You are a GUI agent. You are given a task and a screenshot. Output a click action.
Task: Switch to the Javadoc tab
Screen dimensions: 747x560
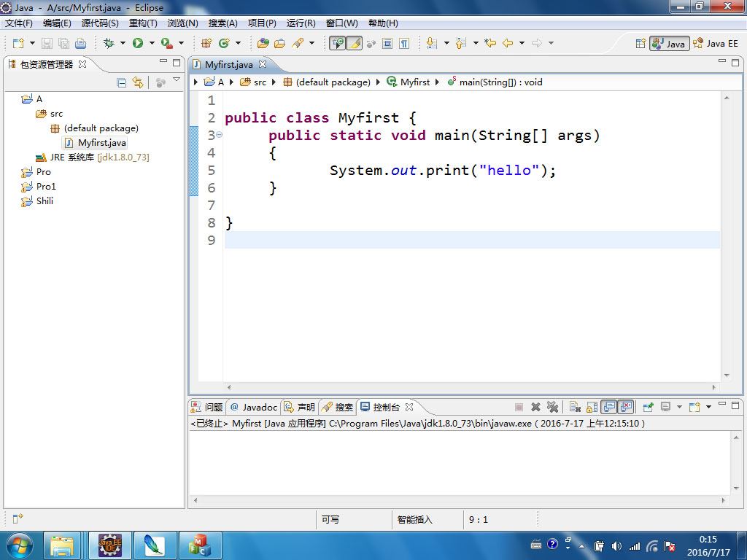pos(253,407)
